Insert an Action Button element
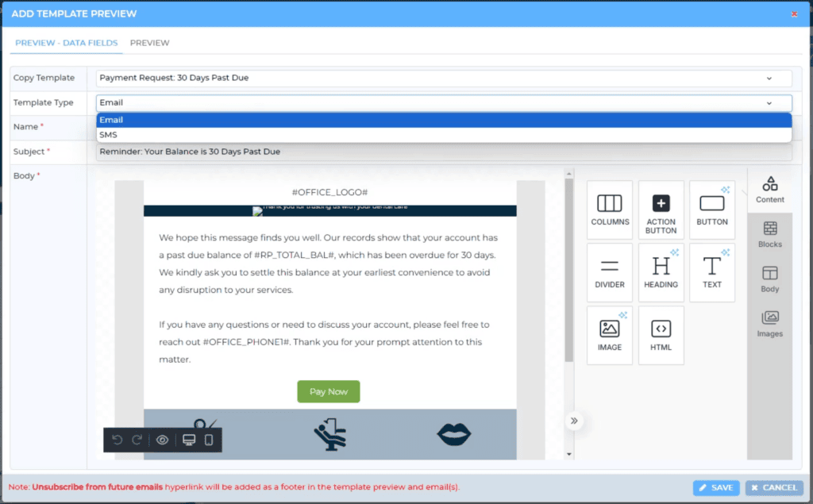Viewport: 813px width, 504px height. [661, 210]
